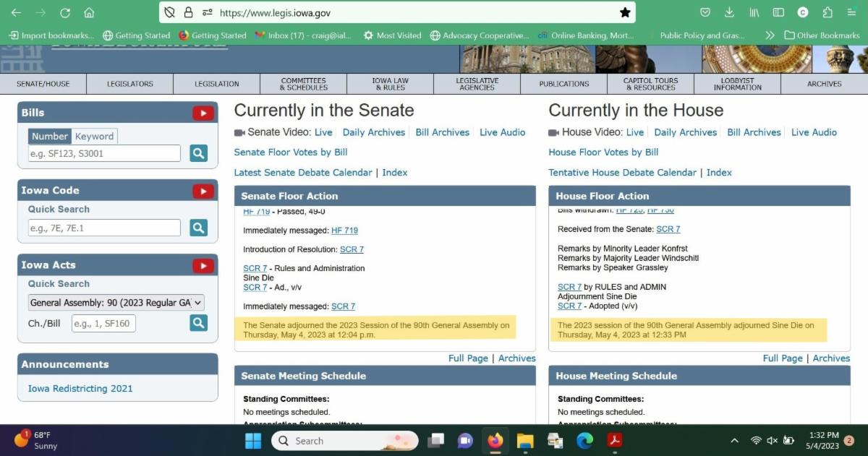The width and height of the screenshot is (868, 456).
Task: Open Firefox from the Windows taskbar
Action: (x=495, y=441)
